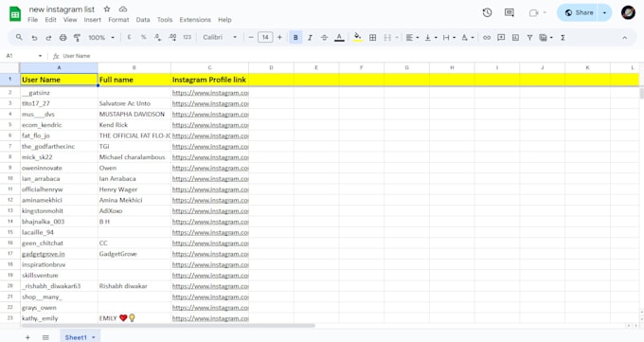Open more number formats (123)
Viewport: 644px width, 342px height.
click(188, 37)
